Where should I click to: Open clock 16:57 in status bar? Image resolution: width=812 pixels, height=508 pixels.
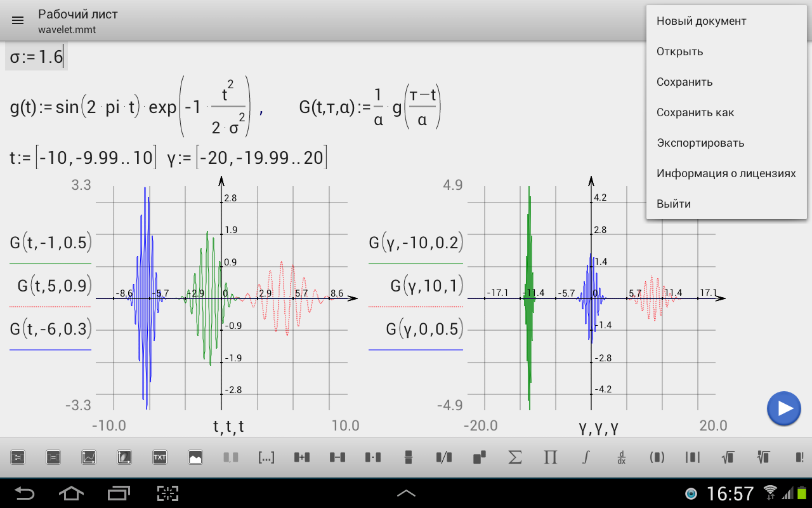click(x=730, y=493)
